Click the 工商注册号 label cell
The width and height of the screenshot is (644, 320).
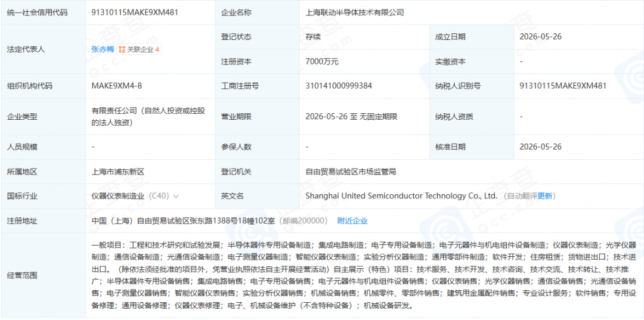(258, 86)
